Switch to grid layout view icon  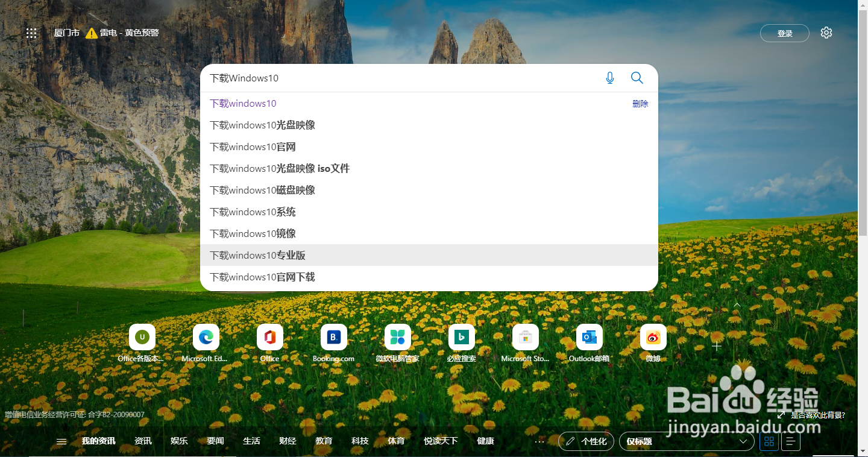click(769, 441)
